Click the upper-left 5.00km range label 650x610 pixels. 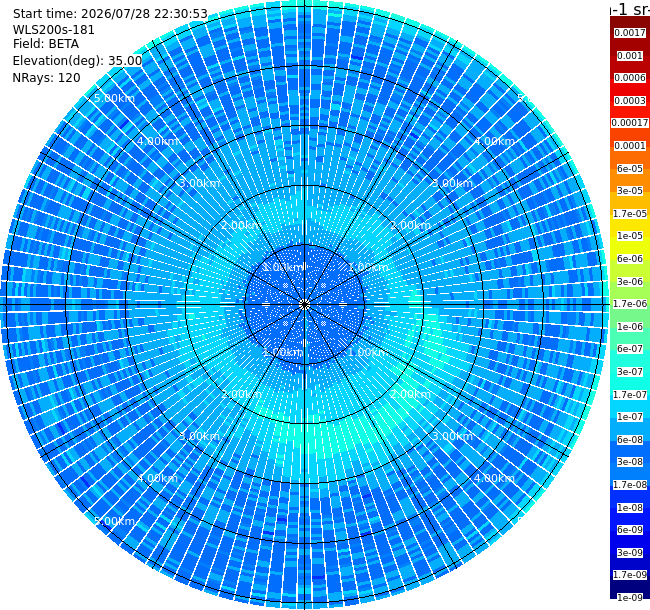114,98
